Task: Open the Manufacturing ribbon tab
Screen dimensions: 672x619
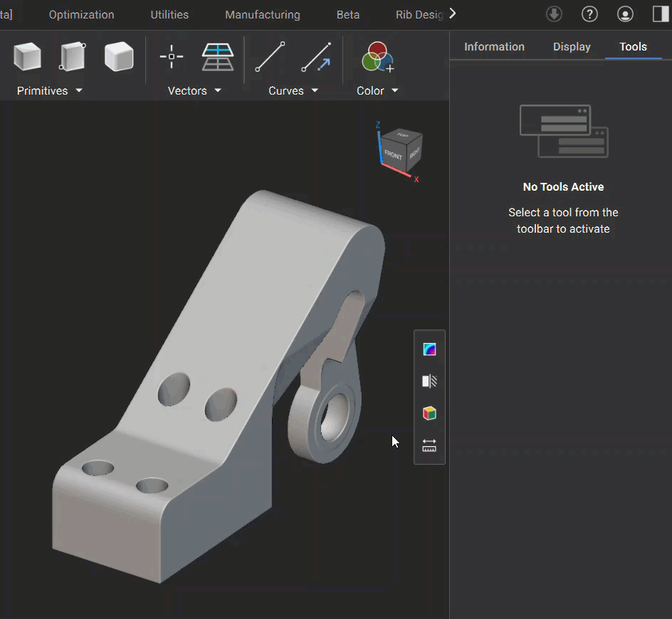Action: coord(263,15)
